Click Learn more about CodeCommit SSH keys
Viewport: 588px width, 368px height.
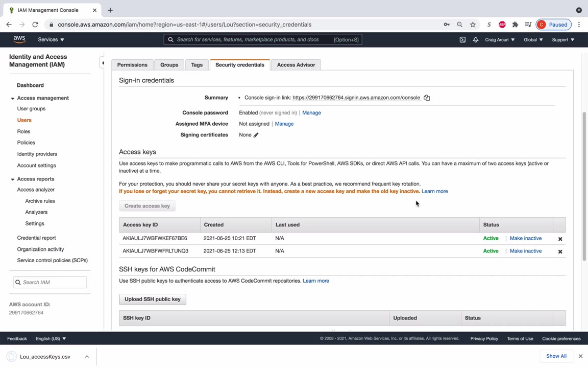point(316,281)
